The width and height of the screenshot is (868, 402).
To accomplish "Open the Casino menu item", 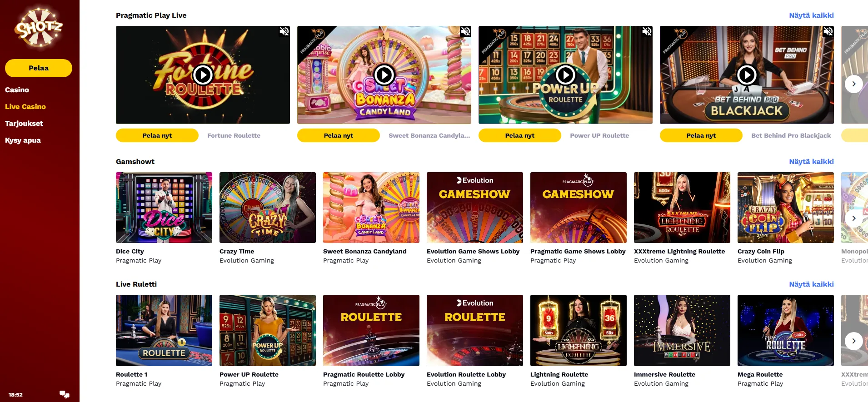I will pyautogui.click(x=17, y=90).
